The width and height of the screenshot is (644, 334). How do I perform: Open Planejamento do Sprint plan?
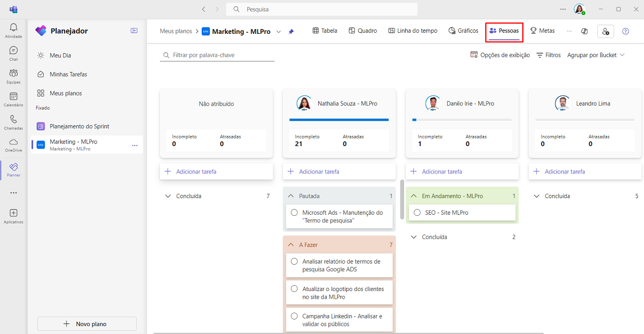click(86, 126)
